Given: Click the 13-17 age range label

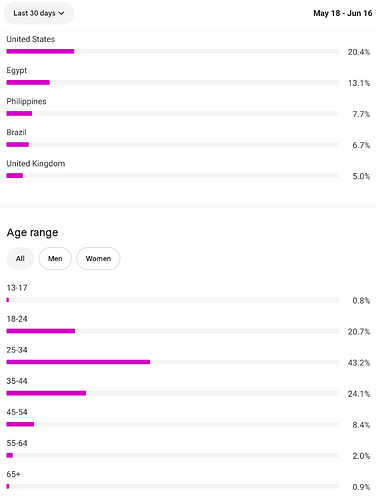Looking at the screenshot, I should [17, 288].
